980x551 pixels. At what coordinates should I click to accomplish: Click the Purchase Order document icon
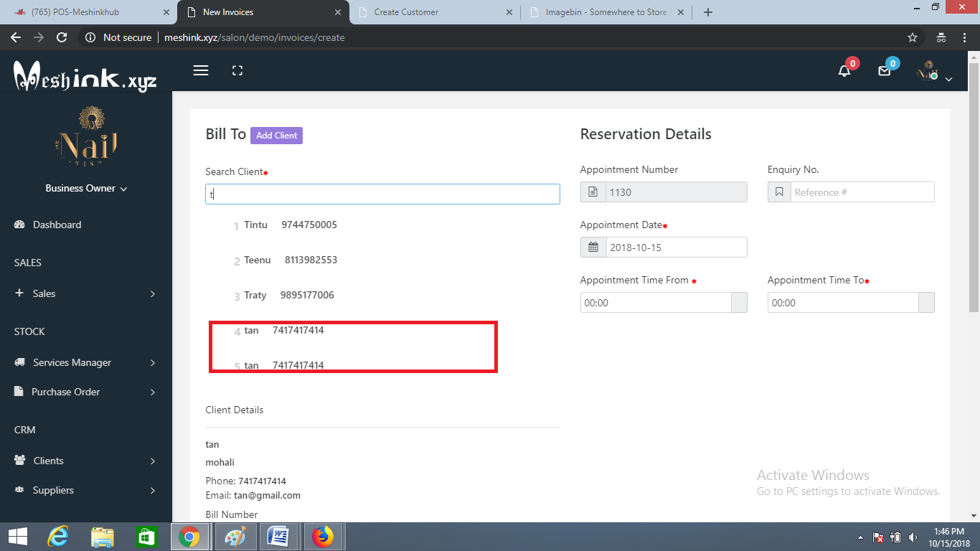click(x=19, y=392)
